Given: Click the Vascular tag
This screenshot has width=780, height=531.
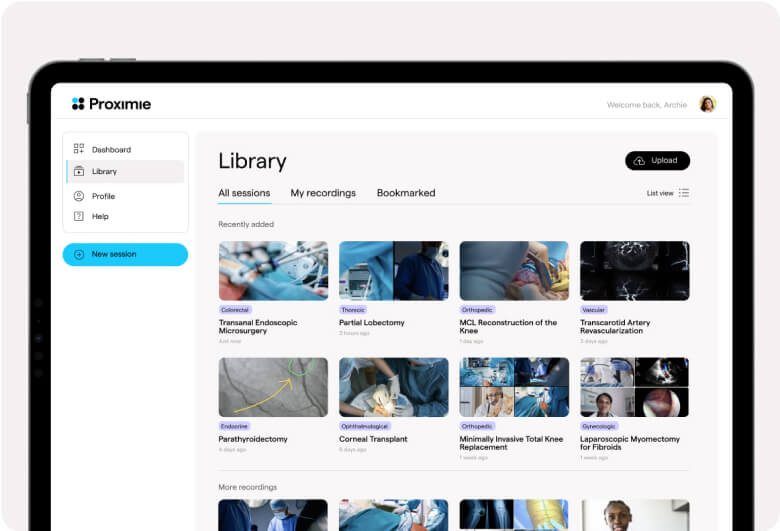Looking at the screenshot, I should point(593,310).
